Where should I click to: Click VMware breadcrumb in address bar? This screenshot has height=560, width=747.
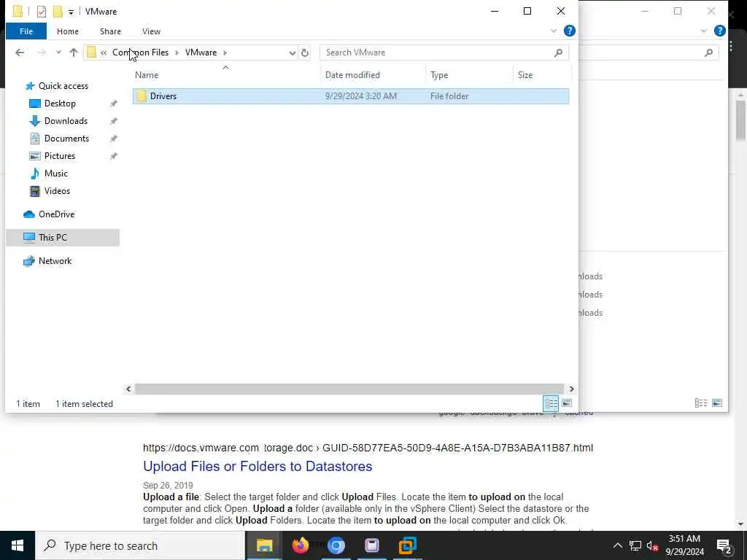[201, 52]
